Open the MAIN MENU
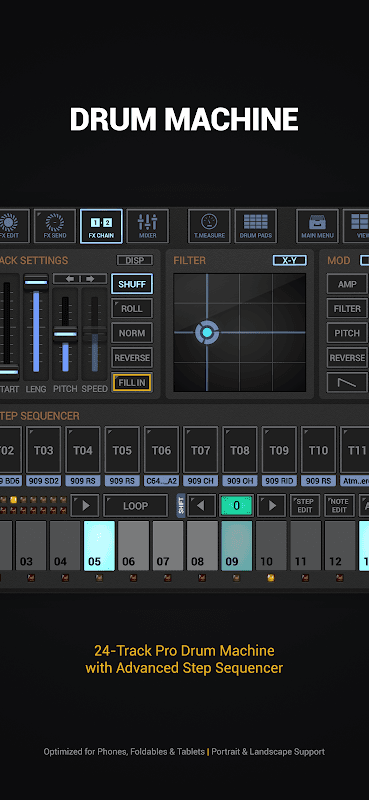This screenshot has height=800, width=369. pyautogui.click(x=317, y=226)
